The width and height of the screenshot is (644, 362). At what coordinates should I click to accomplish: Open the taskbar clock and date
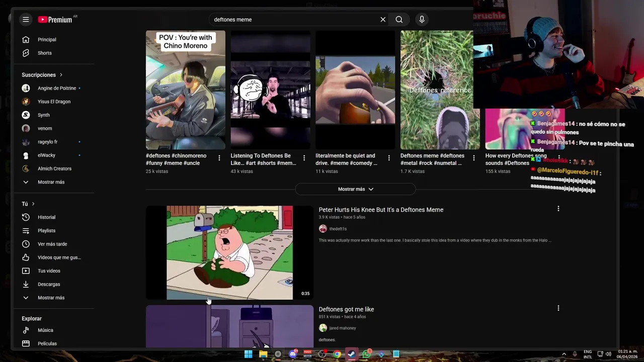pyautogui.click(x=627, y=354)
